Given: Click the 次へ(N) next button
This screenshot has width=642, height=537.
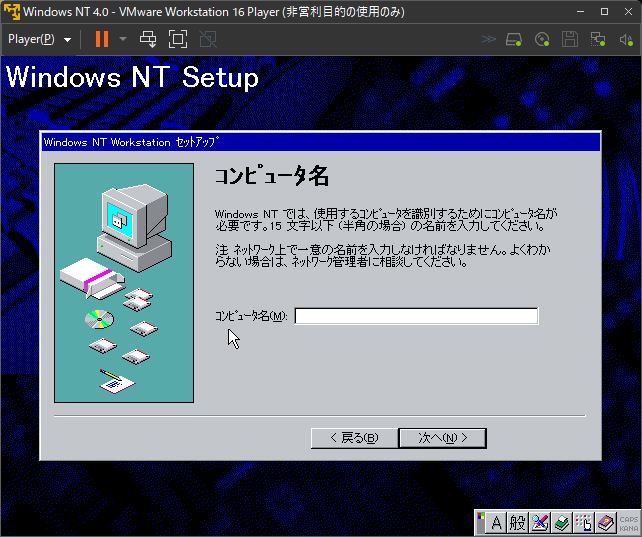Looking at the screenshot, I should (443, 438).
